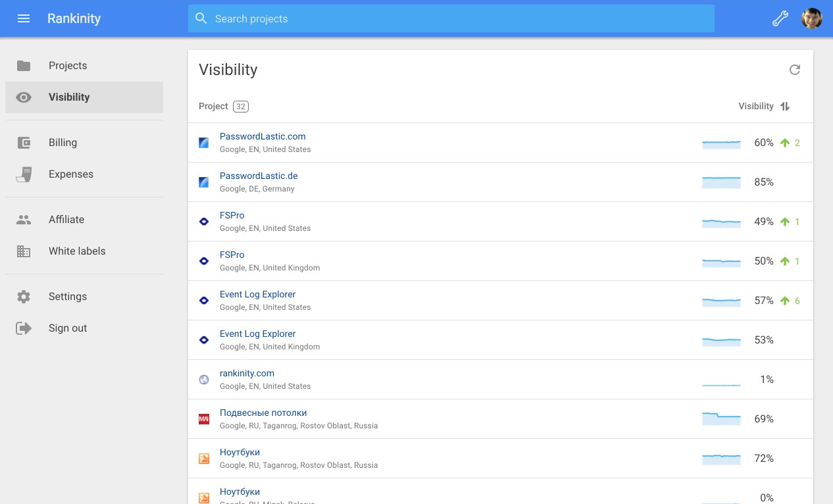Image resolution: width=833 pixels, height=504 pixels.
Task: Click the Rankinity logo text
Action: pos(74,18)
